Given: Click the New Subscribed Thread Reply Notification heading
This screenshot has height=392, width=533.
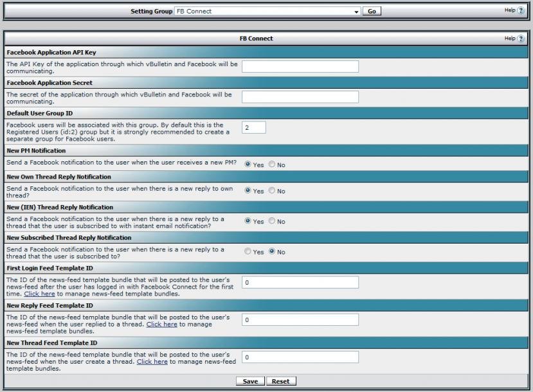Looking at the screenshot, I should click(x=69, y=238).
